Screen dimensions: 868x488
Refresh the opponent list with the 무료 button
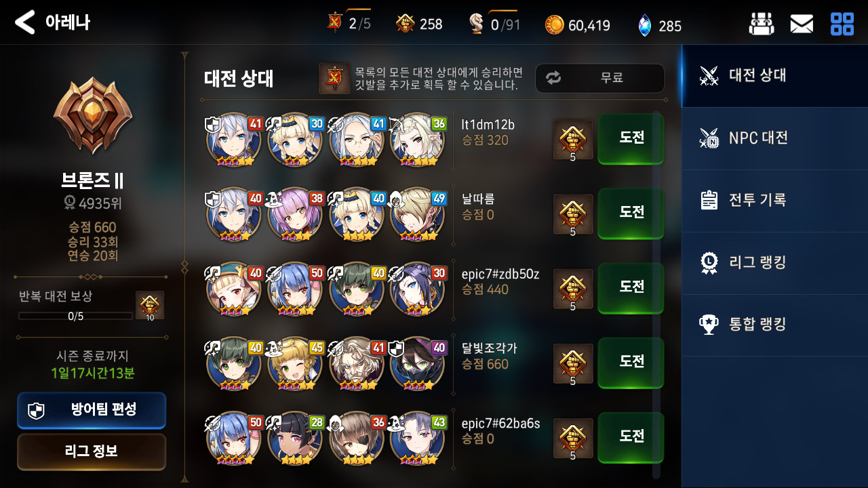pyautogui.click(x=599, y=78)
